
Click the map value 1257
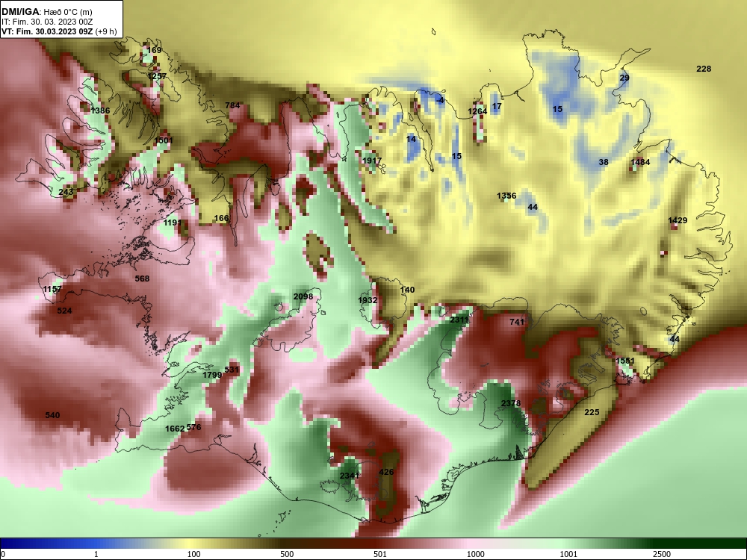(x=157, y=76)
